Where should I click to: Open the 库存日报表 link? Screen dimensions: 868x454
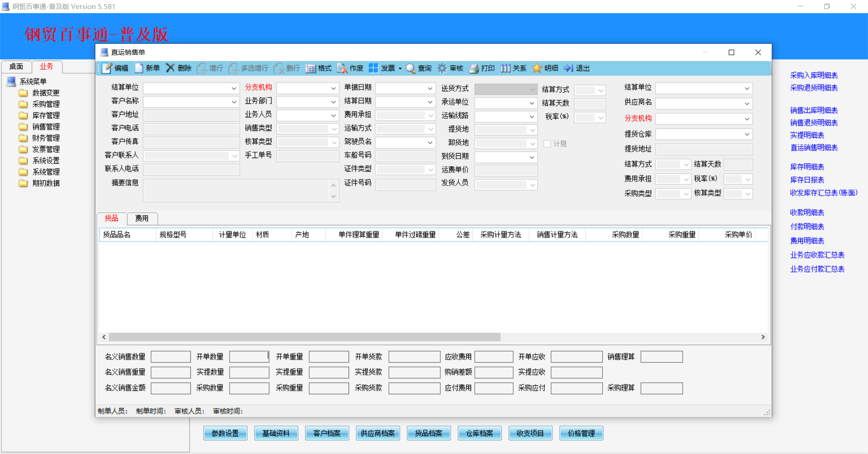click(807, 180)
